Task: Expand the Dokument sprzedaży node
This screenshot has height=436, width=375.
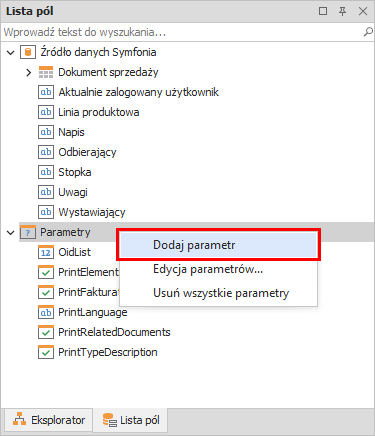Action: tap(29, 72)
